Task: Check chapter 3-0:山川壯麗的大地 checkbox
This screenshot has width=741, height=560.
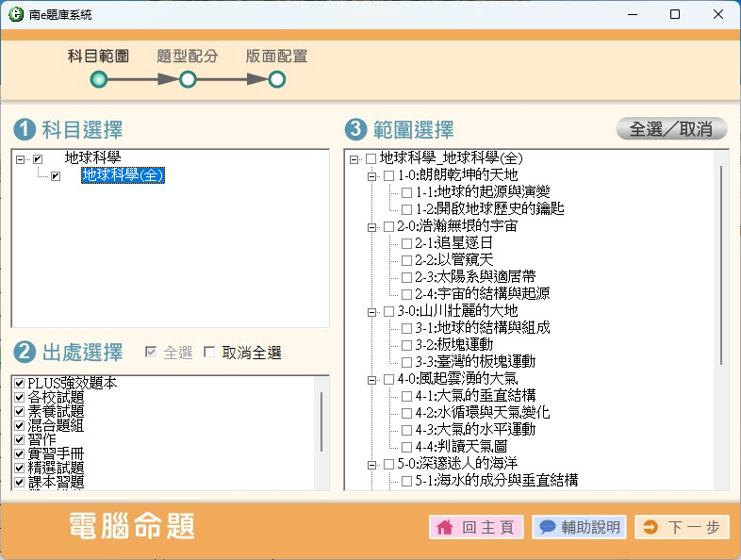Action: point(389,311)
